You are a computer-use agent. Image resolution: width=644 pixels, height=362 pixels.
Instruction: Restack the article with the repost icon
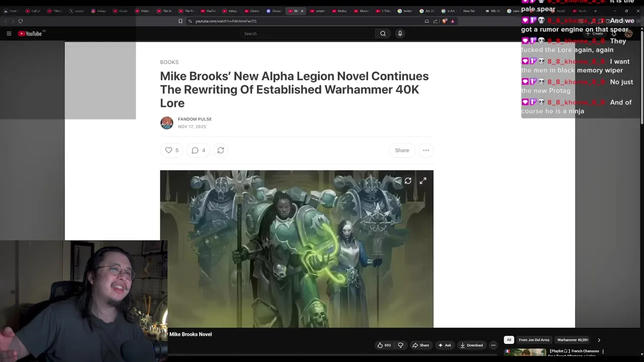click(x=220, y=150)
